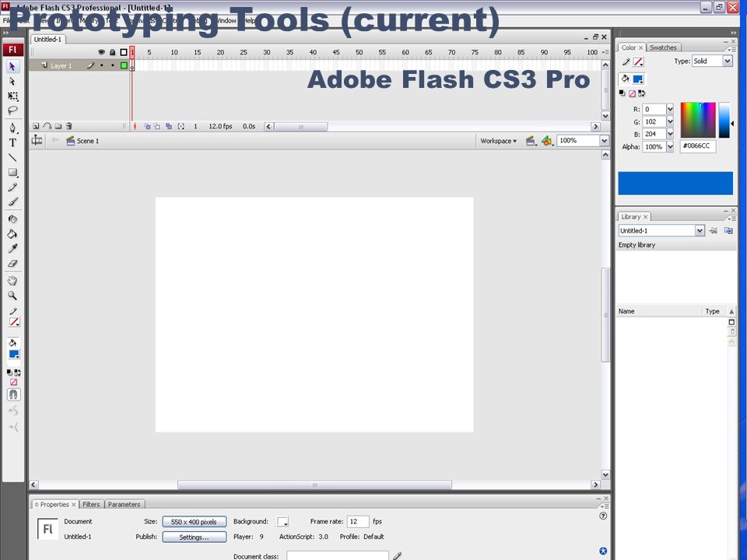Click the Add Motion Guide icon
This screenshot has width=747, height=560.
47,126
